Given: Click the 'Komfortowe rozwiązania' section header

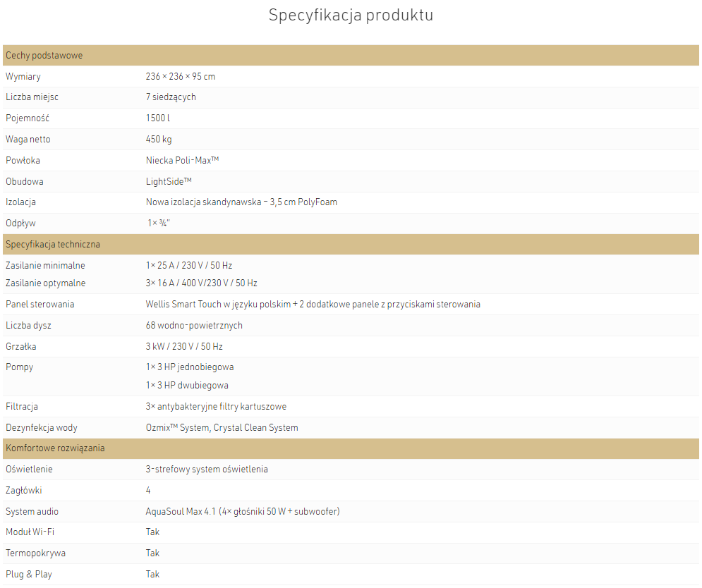Looking at the screenshot, I should point(351,448).
